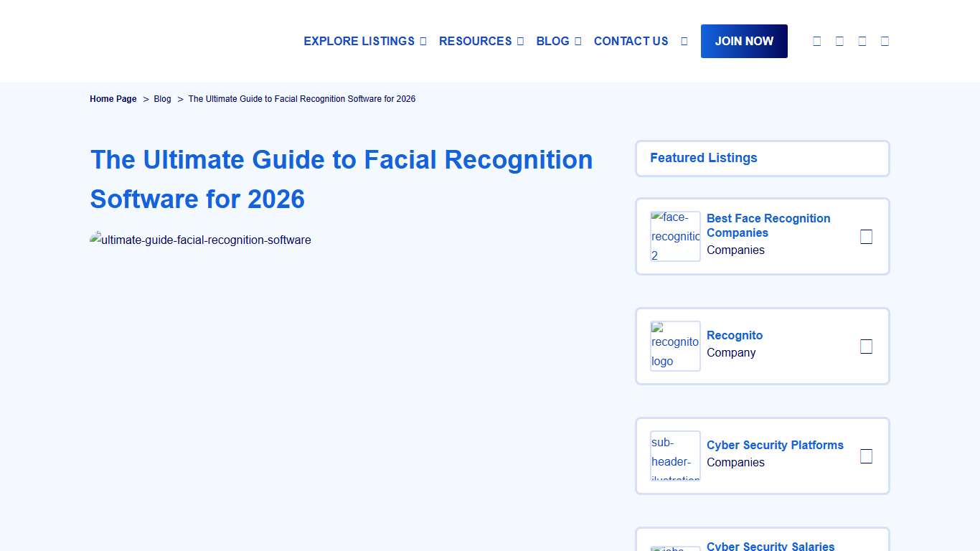980x551 pixels.
Task: Toggle the checkbox for Best Face Recognition Companies
Action: point(866,236)
